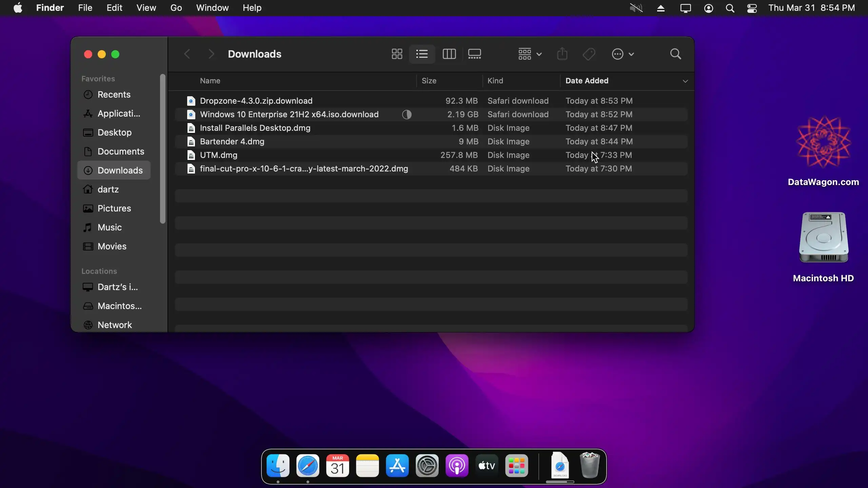
Task: Open Safari from the Dock
Action: pyautogui.click(x=308, y=466)
